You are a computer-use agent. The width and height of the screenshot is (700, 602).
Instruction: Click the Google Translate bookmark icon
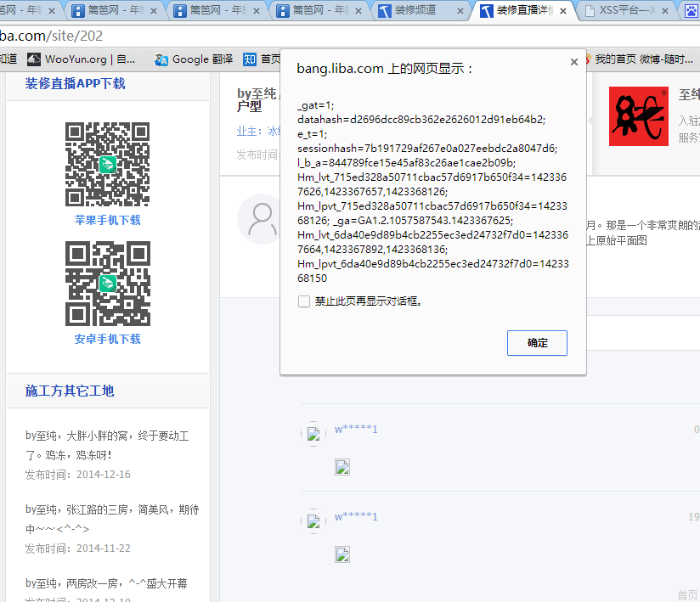(x=161, y=59)
